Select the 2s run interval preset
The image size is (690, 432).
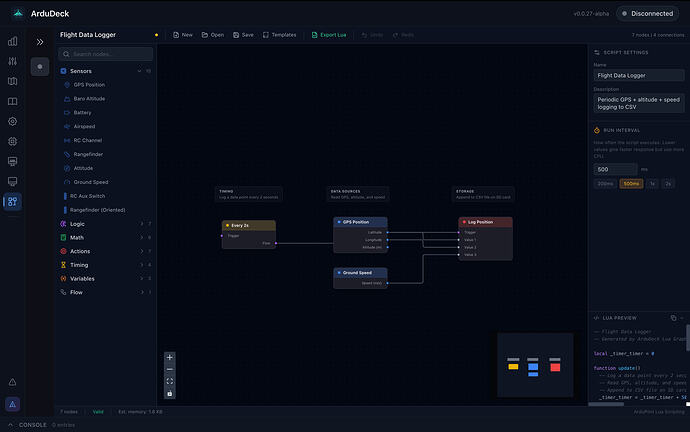tap(668, 184)
